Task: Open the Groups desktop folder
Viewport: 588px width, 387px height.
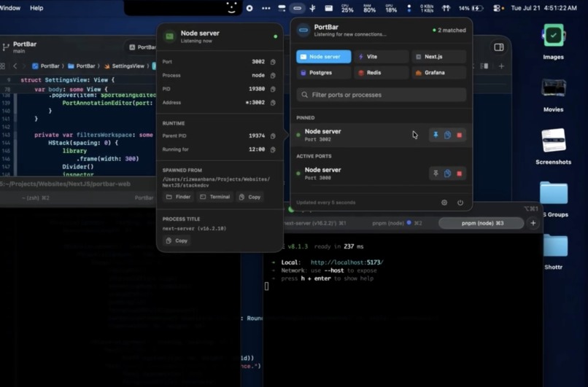Action: [x=554, y=199]
